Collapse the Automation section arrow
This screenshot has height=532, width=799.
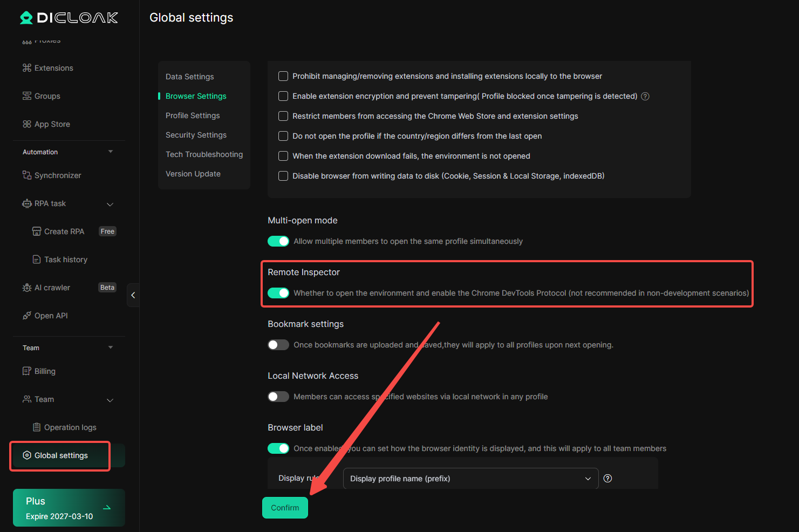[x=111, y=152]
